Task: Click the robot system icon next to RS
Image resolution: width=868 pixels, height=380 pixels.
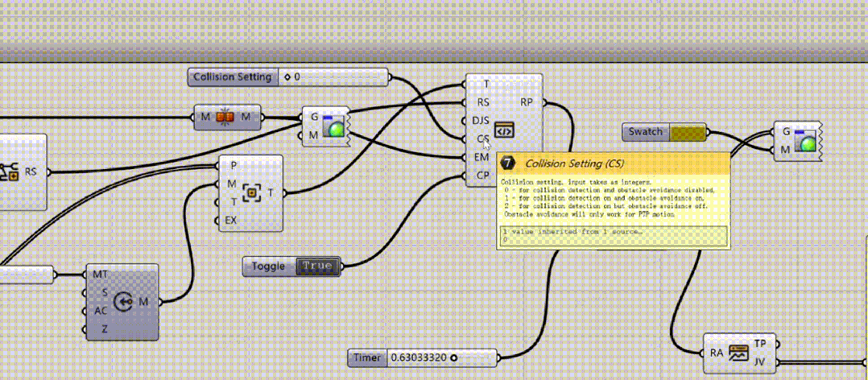Action: coord(10,171)
